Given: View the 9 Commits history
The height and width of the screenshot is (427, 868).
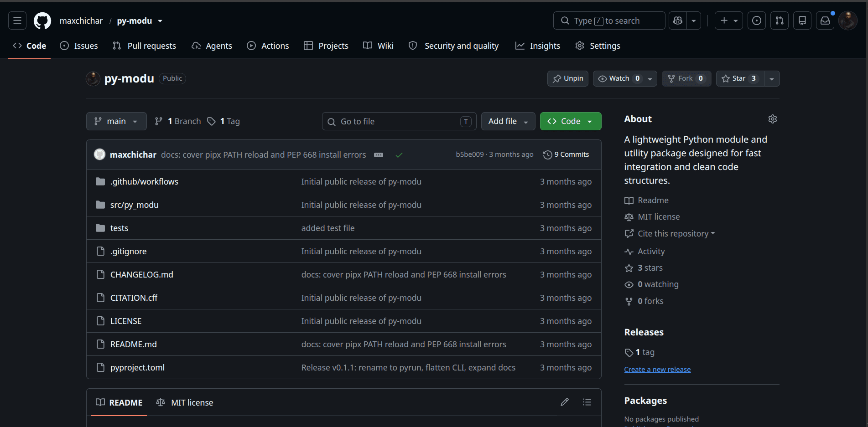Looking at the screenshot, I should [566, 154].
